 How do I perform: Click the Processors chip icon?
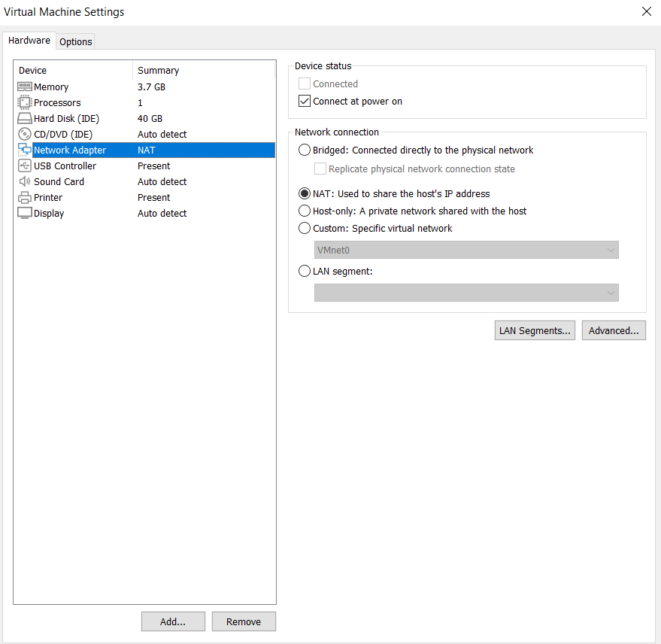[x=24, y=103]
